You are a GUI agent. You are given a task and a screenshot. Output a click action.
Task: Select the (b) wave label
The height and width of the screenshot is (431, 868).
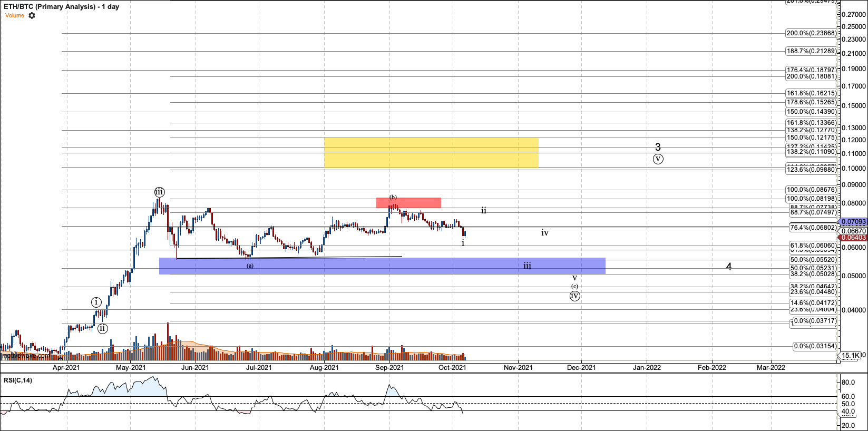(x=393, y=197)
